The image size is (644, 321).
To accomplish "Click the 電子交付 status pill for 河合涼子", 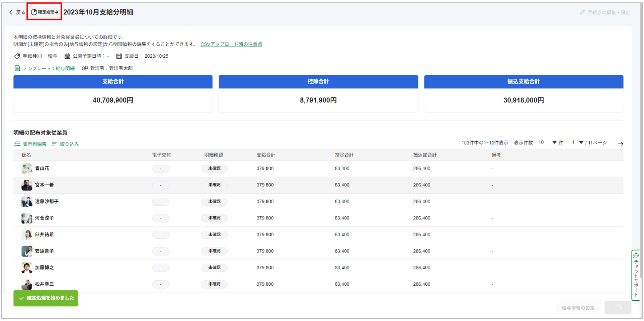I will pyautogui.click(x=160, y=218).
